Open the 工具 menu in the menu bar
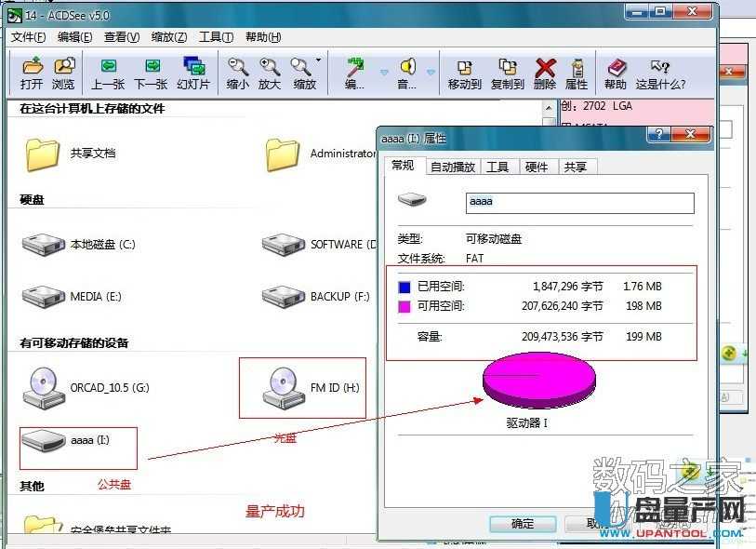 pyautogui.click(x=218, y=36)
